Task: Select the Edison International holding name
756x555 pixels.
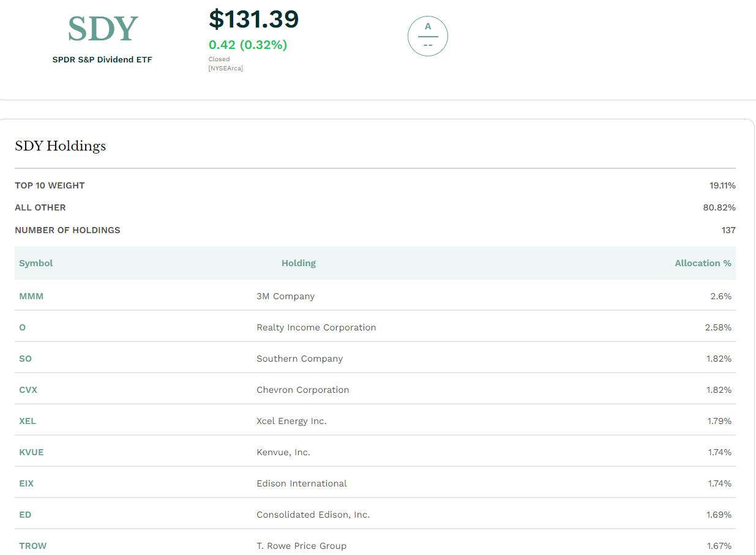Action: click(x=302, y=483)
